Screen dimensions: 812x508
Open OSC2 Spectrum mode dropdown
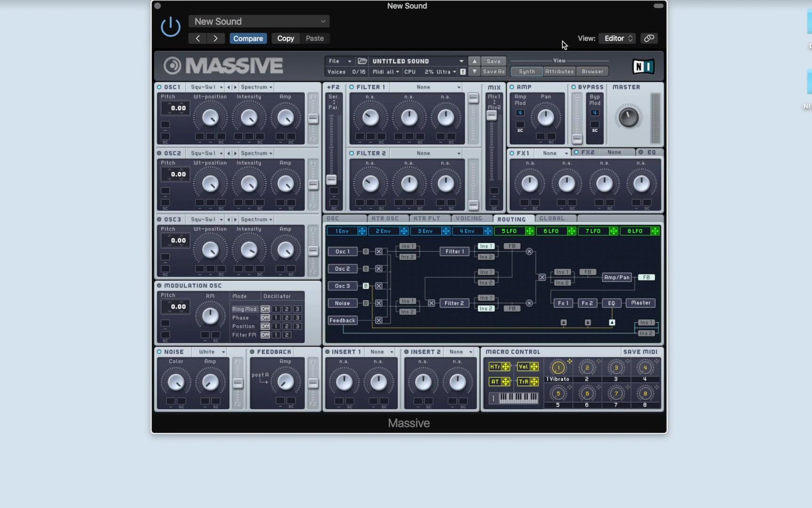(x=256, y=153)
